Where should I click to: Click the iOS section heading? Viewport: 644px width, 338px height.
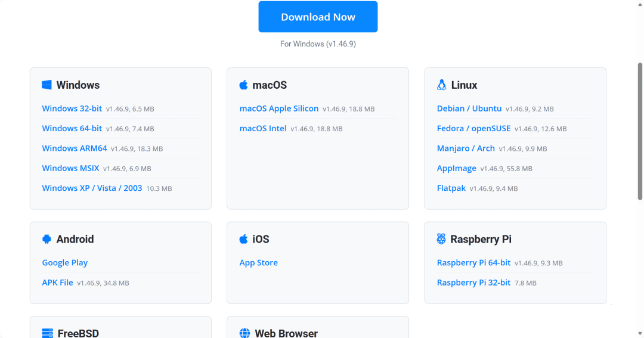261,239
